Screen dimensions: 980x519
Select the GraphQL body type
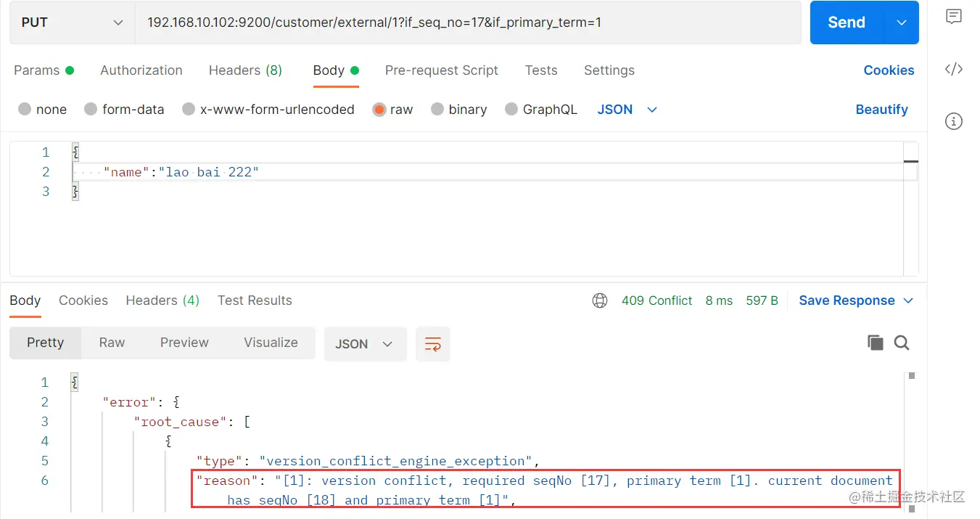[540, 110]
